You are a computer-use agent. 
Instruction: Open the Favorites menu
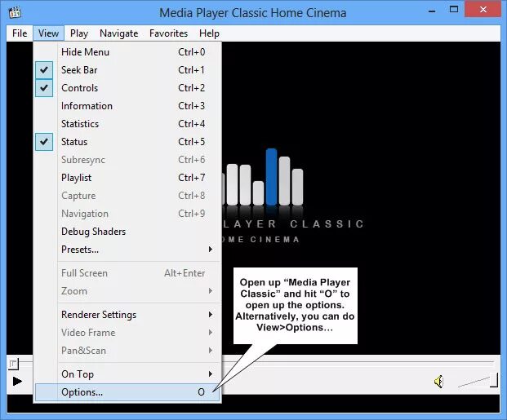pyautogui.click(x=168, y=33)
